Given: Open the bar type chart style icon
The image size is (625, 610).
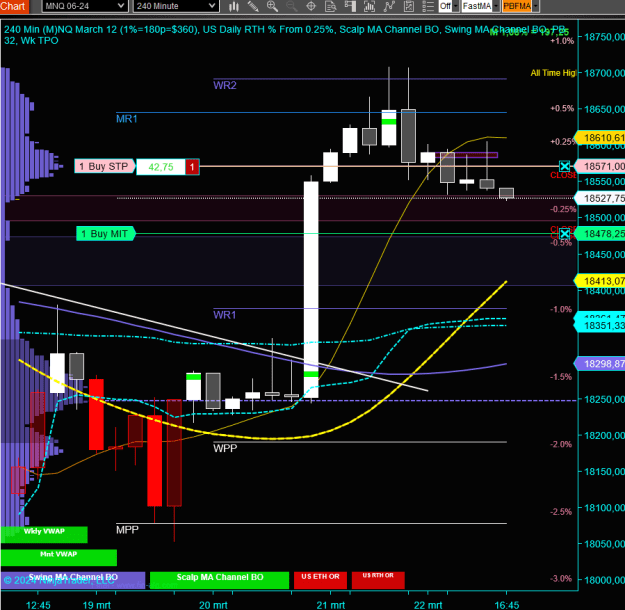Looking at the screenshot, I should coord(234,6).
